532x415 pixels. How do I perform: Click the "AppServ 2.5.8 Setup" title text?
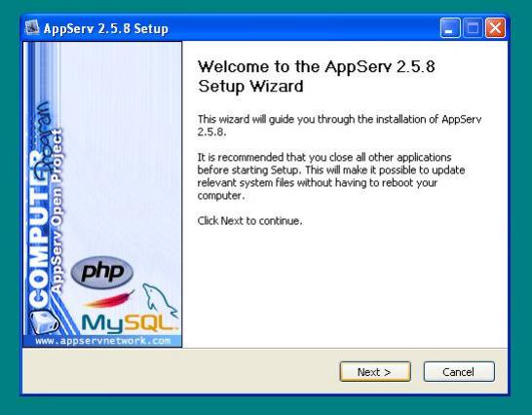pyautogui.click(x=106, y=28)
